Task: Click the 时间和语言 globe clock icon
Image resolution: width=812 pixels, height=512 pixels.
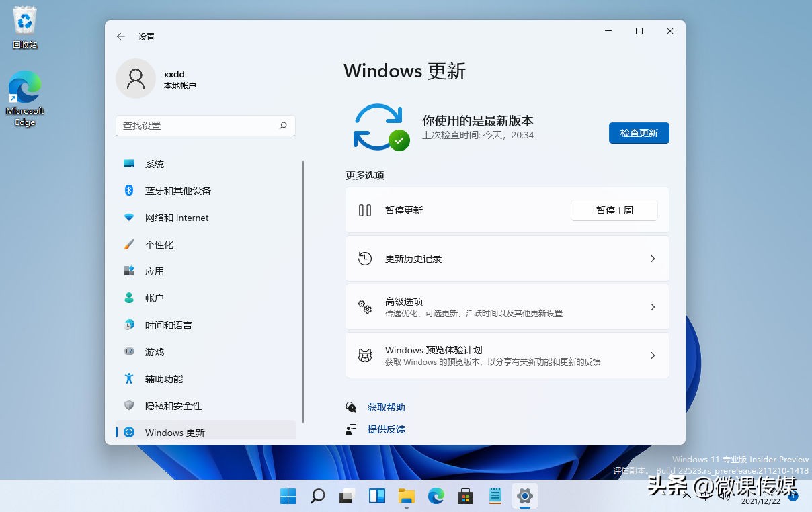Action: pyautogui.click(x=129, y=325)
